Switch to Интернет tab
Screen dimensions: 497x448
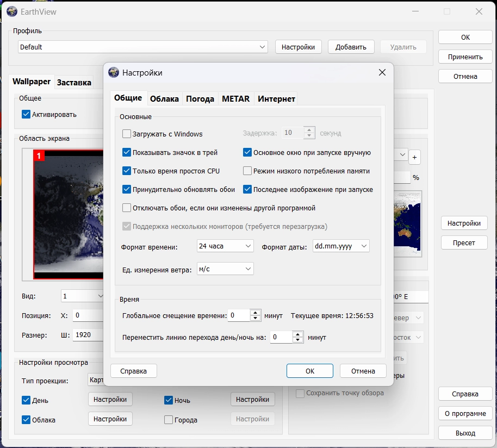tap(276, 99)
